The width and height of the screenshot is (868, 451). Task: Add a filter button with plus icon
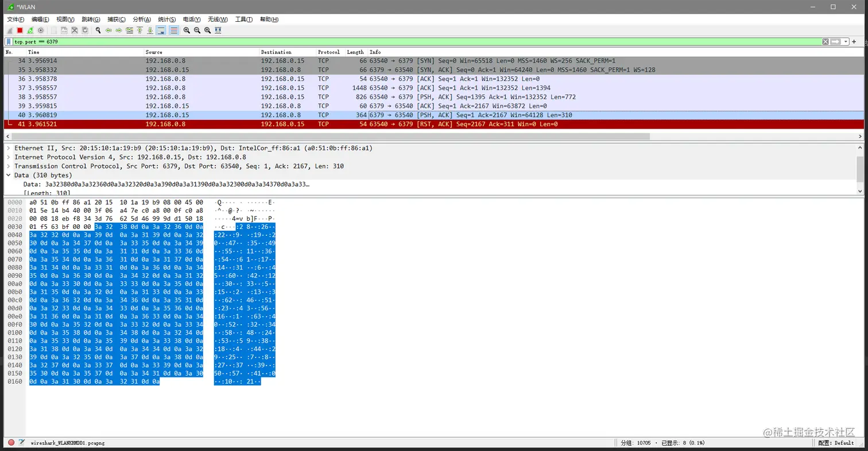(x=854, y=42)
